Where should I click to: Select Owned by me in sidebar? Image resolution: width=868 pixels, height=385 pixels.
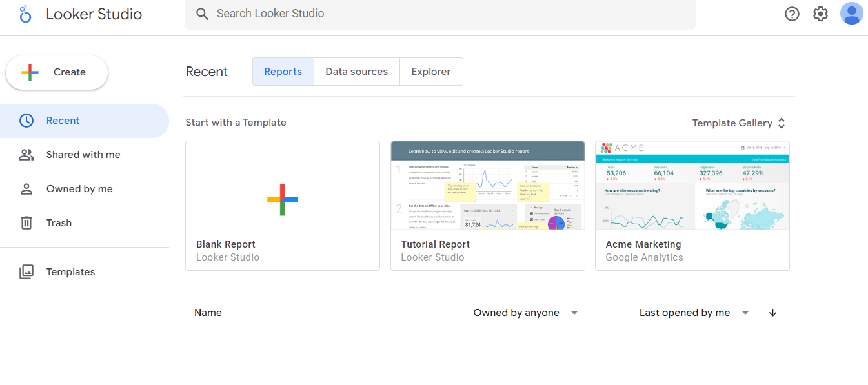(x=85, y=189)
